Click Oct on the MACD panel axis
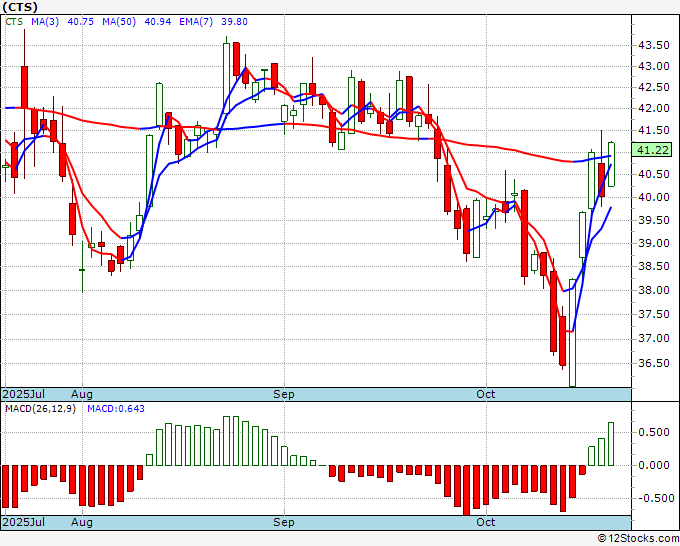This screenshot has width=680, height=546. coord(485,522)
